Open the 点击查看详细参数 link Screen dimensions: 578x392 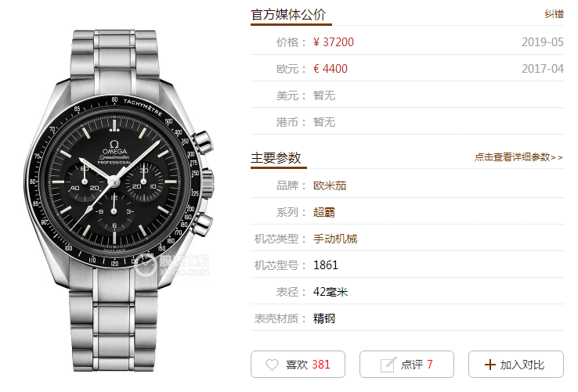[518, 157]
